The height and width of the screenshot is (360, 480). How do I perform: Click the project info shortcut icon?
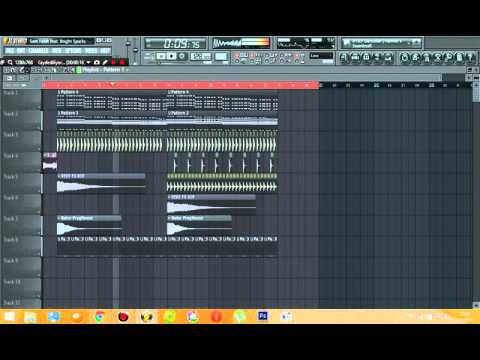pos(459,58)
